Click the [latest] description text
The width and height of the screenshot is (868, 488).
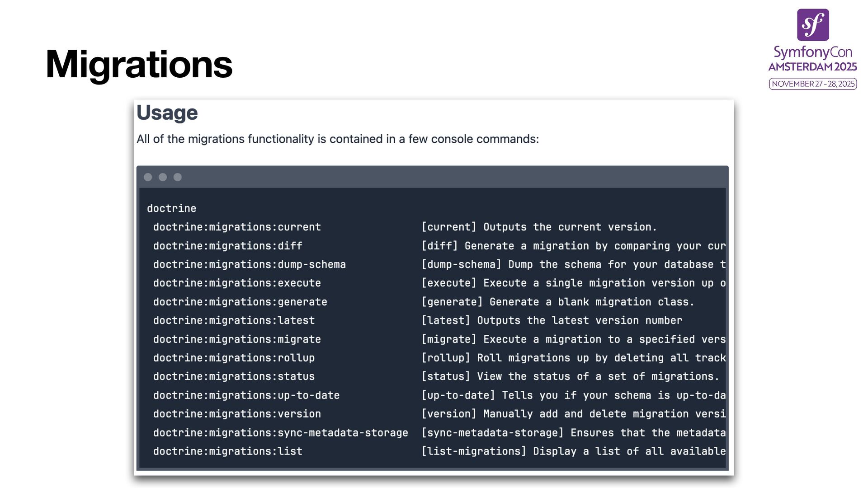[x=552, y=320]
